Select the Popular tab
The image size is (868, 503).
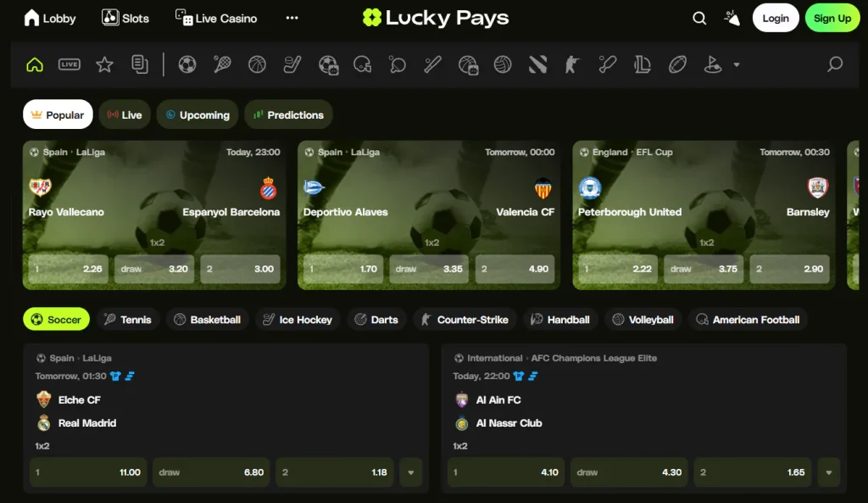[58, 115]
